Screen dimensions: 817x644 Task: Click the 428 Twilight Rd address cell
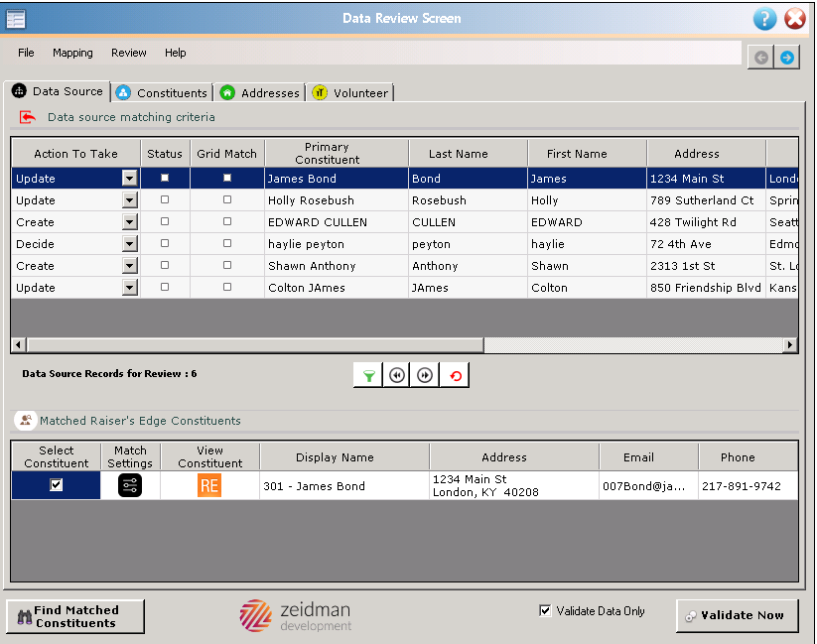pos(706,222)
